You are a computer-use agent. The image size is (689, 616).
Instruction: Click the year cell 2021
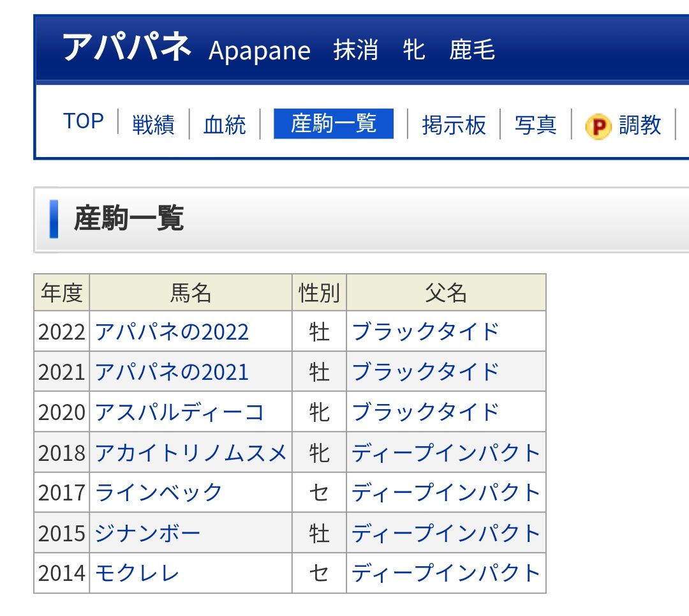[x=61, y=372]
